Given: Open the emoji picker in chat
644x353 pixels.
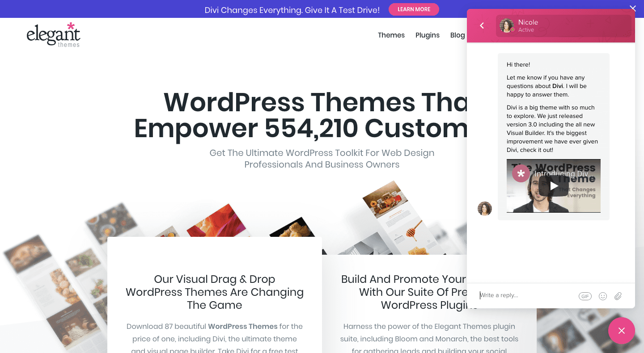Looking at the screenshot, I should (603, 296).
